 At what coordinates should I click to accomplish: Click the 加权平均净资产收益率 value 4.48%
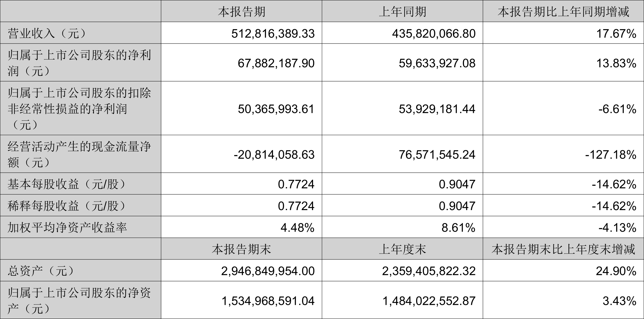(x=297, y=228)
